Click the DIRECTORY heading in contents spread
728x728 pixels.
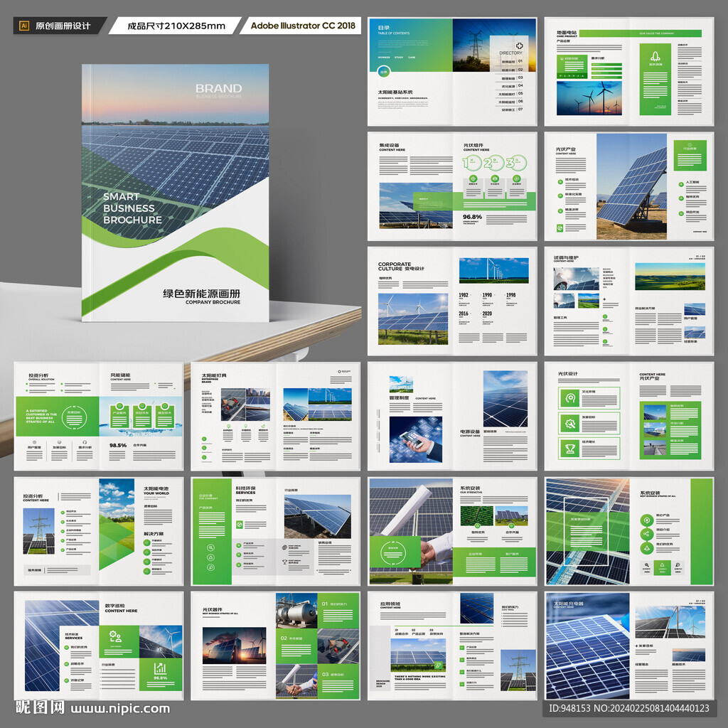[x=510, y=53]
